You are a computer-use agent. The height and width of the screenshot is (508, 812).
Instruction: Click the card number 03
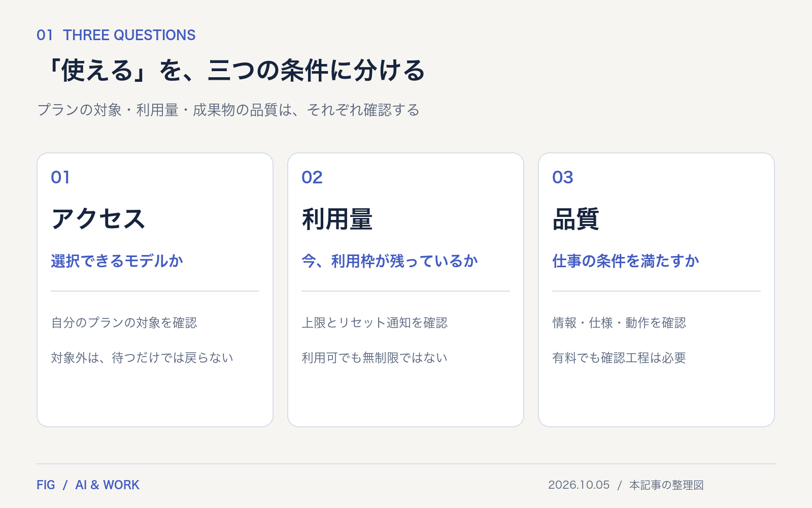coord(563,177)
